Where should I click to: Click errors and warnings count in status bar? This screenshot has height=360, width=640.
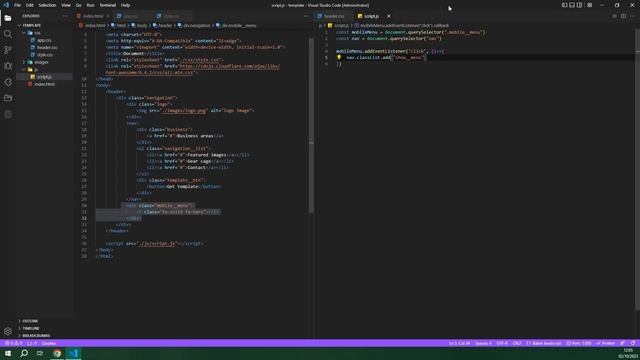[13, 343]
